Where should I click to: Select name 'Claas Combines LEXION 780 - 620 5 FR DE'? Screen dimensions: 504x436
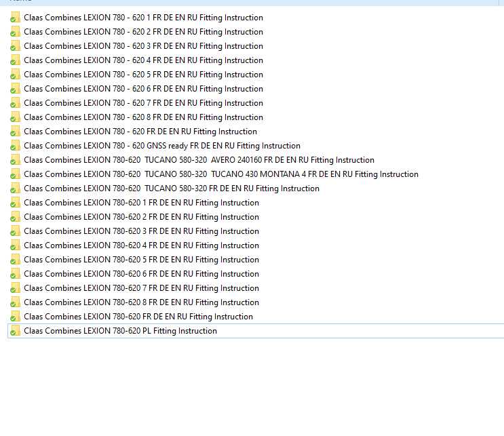(143, 74)
